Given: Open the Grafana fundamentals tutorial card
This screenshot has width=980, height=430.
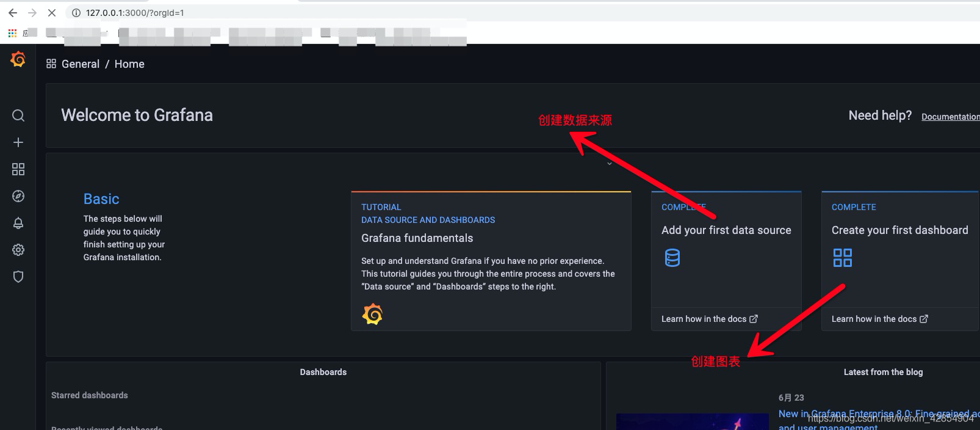Looking at the screenshot, I should (491, 261).
